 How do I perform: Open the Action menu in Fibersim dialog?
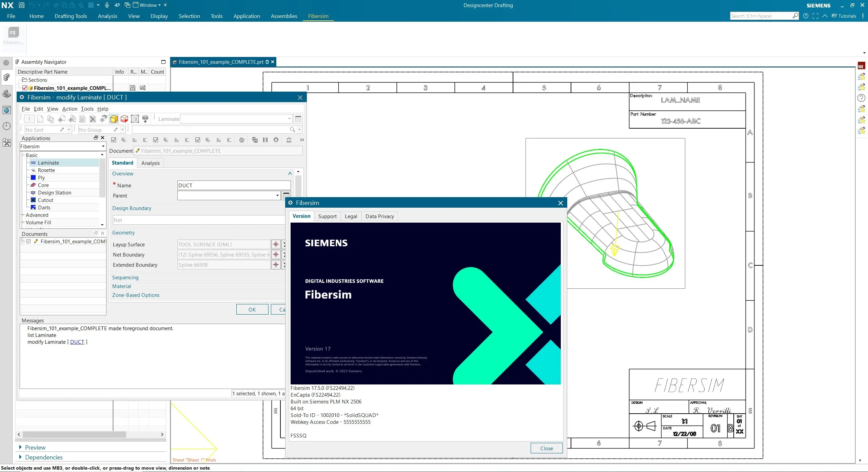[x=70, y=109]
